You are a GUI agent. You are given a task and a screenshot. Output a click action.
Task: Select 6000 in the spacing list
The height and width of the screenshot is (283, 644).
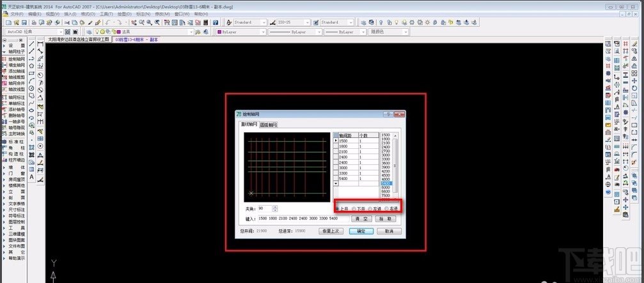pyautogui.click(x=386, y=187)
